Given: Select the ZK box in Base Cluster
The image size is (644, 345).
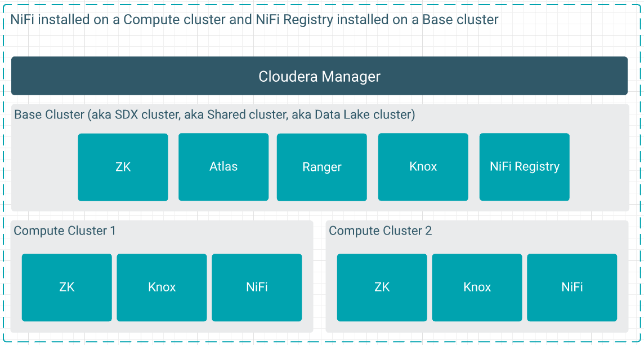Looking at the screenshot, I should 123,167.
